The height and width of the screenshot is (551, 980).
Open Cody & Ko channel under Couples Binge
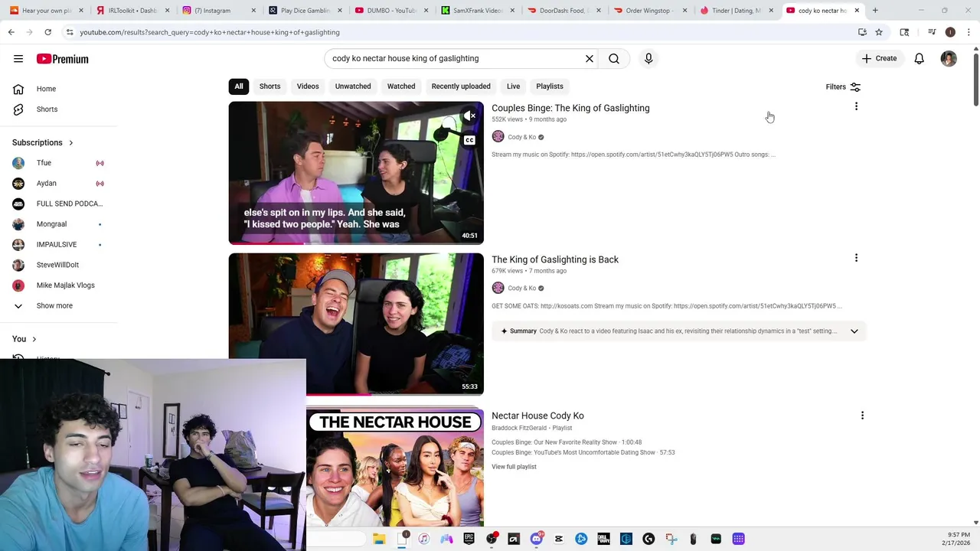click(522, 137)
